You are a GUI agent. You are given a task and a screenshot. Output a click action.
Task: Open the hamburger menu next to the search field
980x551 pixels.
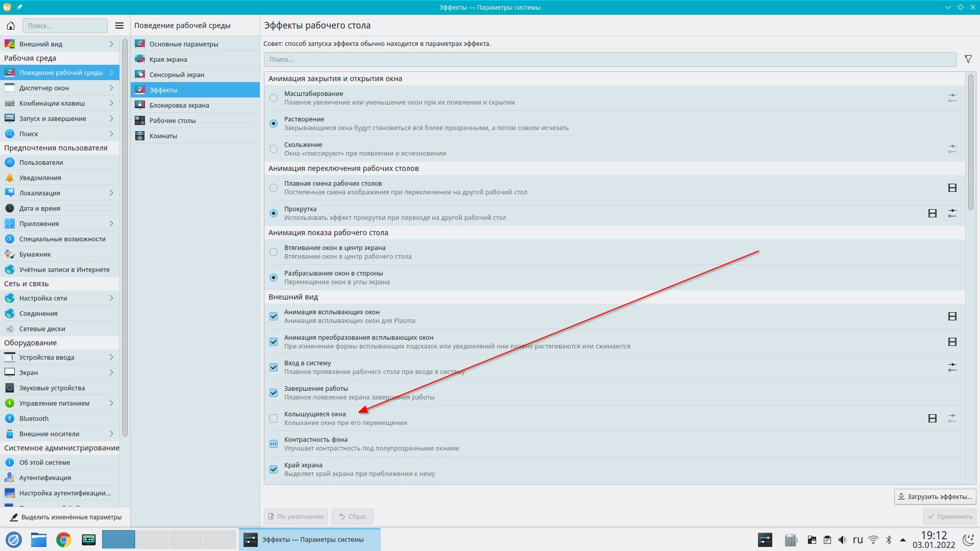[x=119, y=26]
